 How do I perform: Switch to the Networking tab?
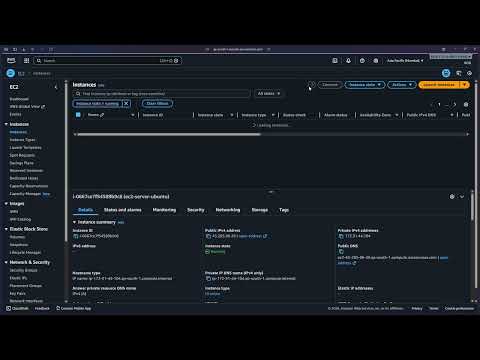coord(228,210)
